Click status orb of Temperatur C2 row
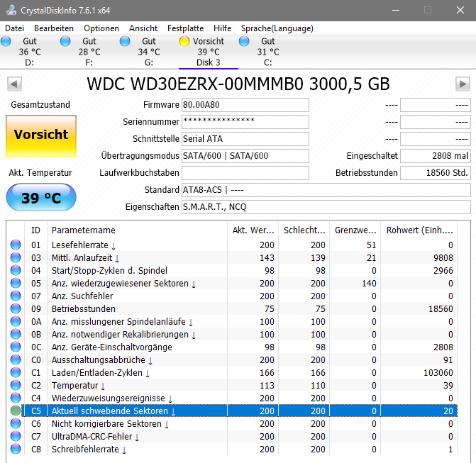Image resolution: width=476 pixels, height=463 pixels. (16, 385)
